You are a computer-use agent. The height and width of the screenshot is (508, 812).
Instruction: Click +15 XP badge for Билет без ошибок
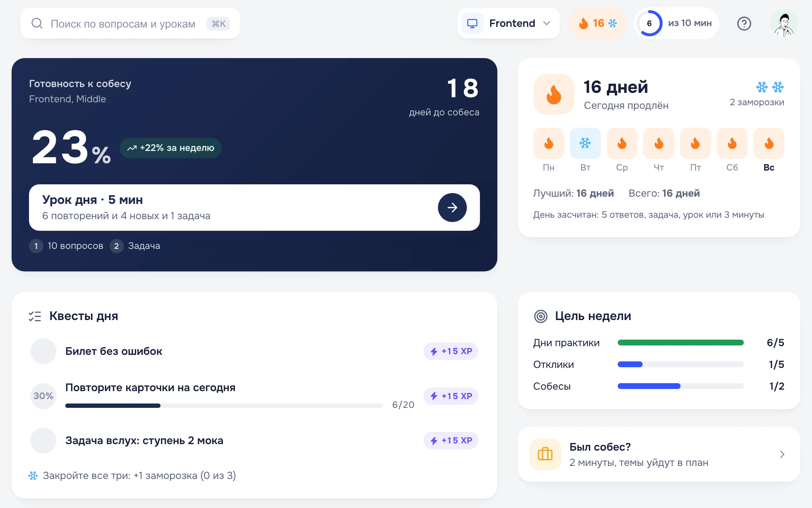tap(451, 351)
